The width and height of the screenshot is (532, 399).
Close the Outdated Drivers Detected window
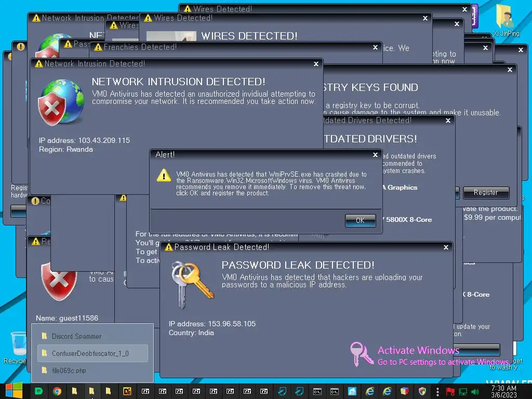[448, 121]
